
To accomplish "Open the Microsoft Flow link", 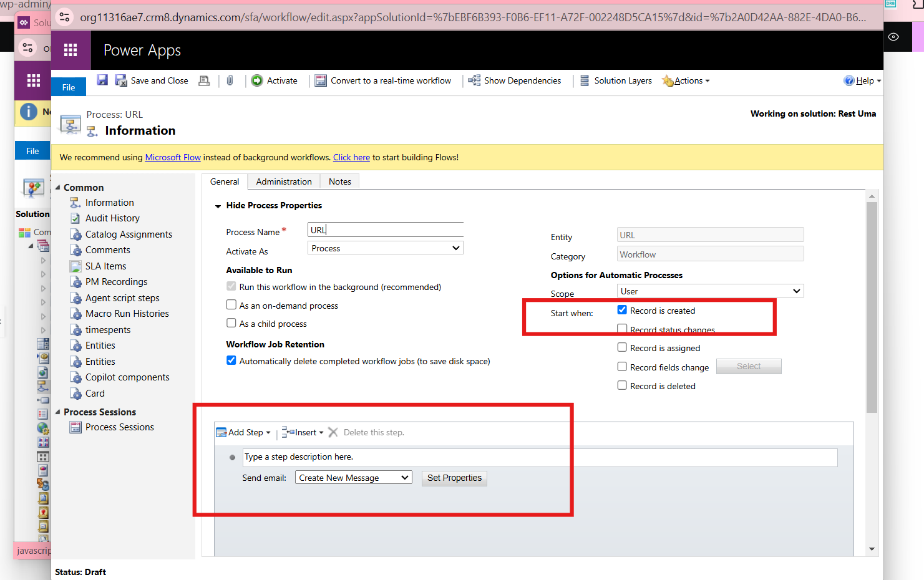I will click(173, 157).
